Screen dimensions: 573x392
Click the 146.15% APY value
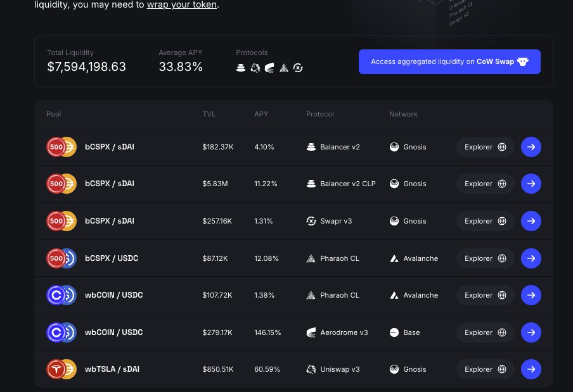pos(267,332)
